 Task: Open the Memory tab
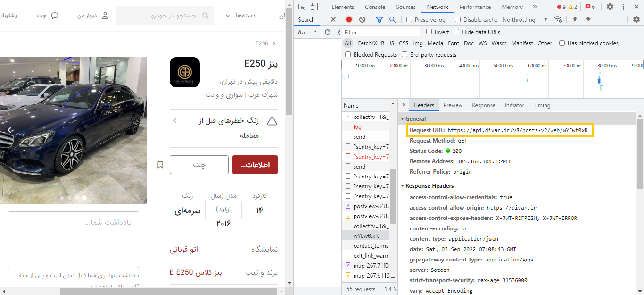512,7
